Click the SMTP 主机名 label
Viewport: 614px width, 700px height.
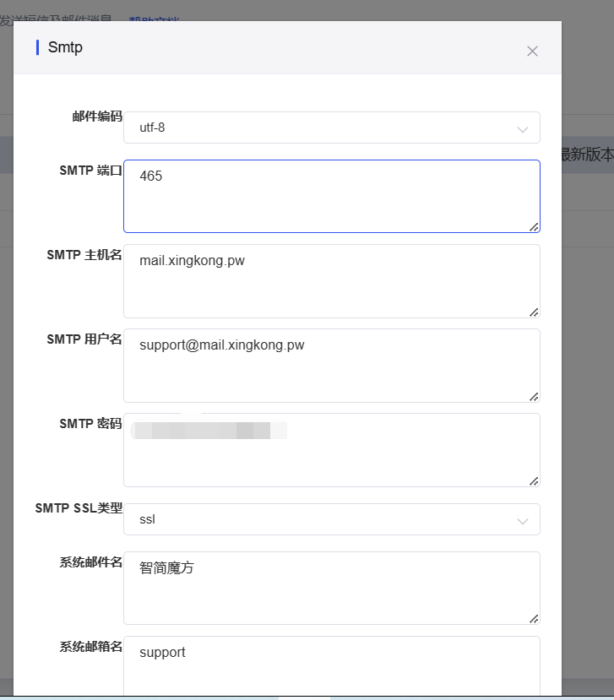(x=84, y=255)
